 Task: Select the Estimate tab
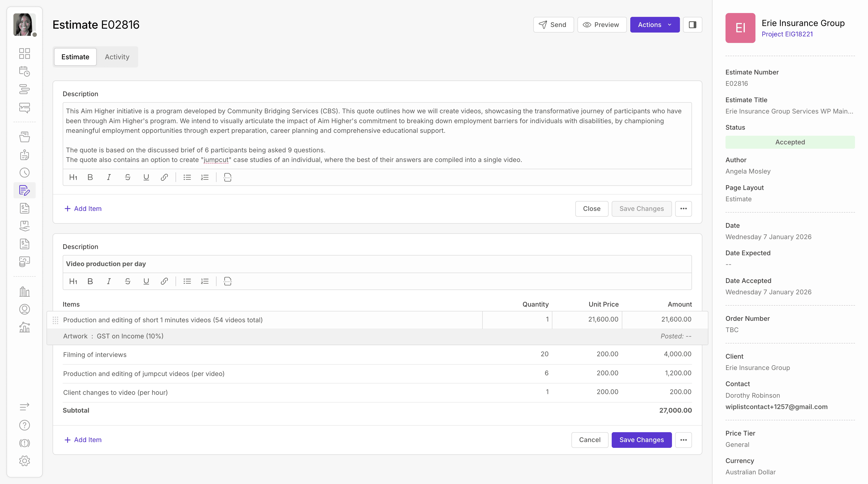75,57
